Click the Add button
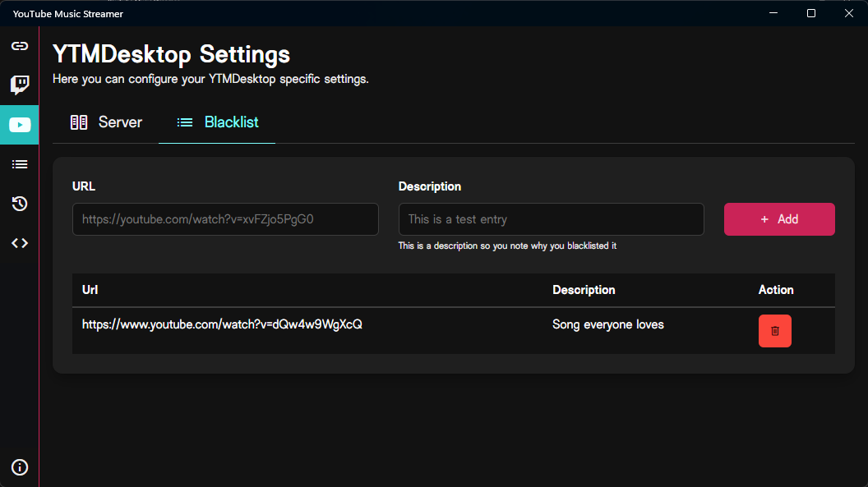 click(779, 219)
